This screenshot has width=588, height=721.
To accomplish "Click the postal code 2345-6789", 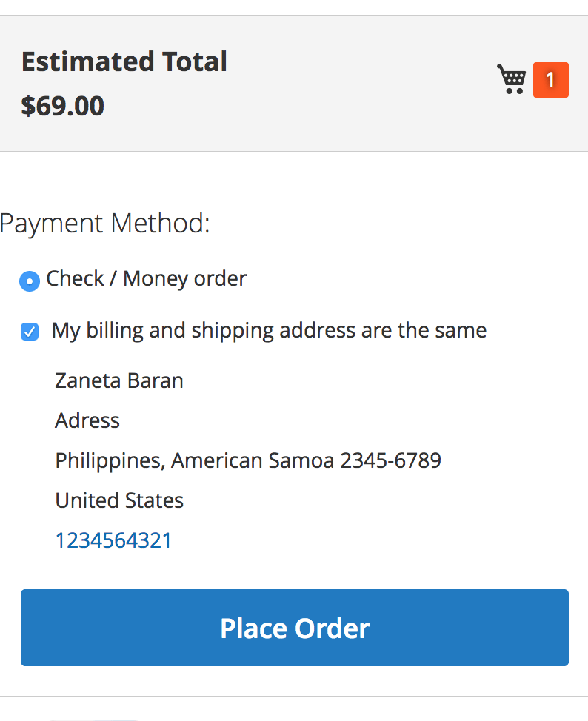I will (x=390, y=460).
